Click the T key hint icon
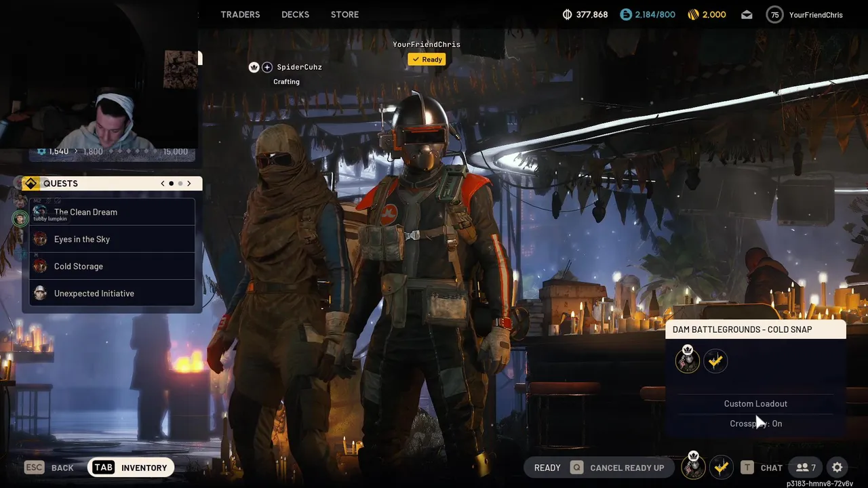The width and height of the screenshot is (868, 488). pyautogui.click(x=747, y=468)
